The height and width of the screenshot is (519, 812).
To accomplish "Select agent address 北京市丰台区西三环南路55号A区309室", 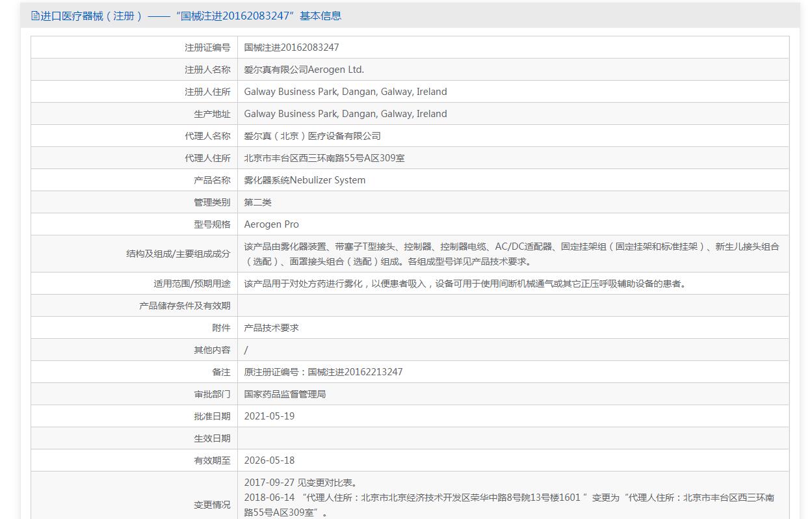I will [x=324, y=158].
